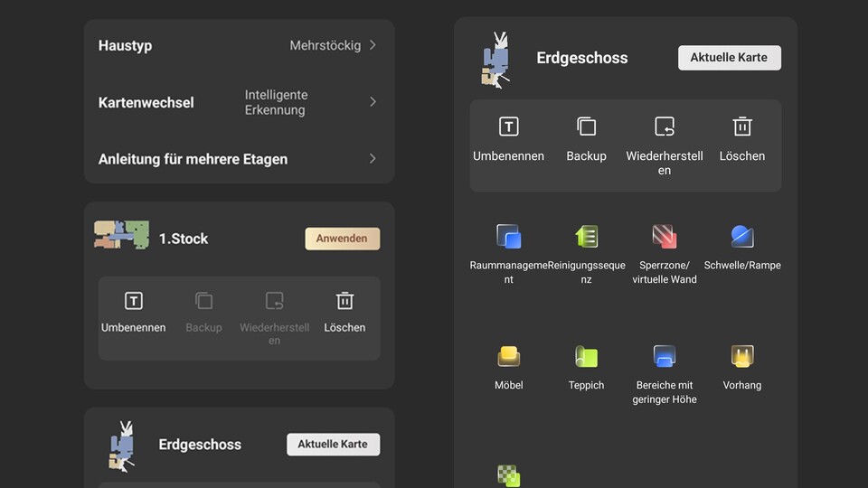Click Wiederherstellen icon in Erdgeschoss panel
Viewport: 868px width, 488px height.
coord(665,127)
